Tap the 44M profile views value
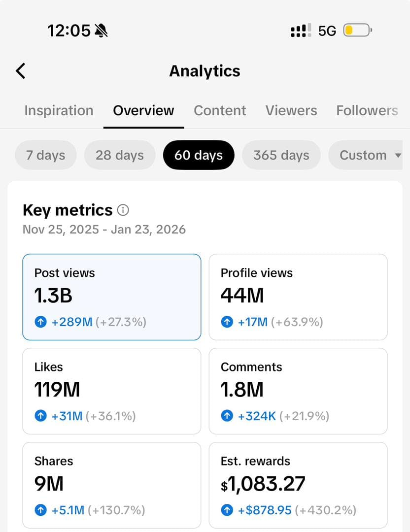410x532 pixels. 242,295
